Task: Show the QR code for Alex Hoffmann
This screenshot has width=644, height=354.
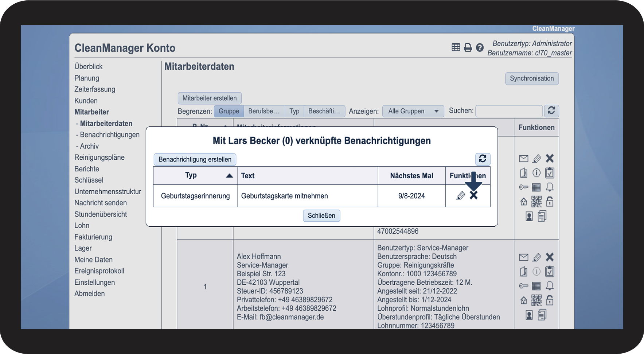Action: click(536, 300)
